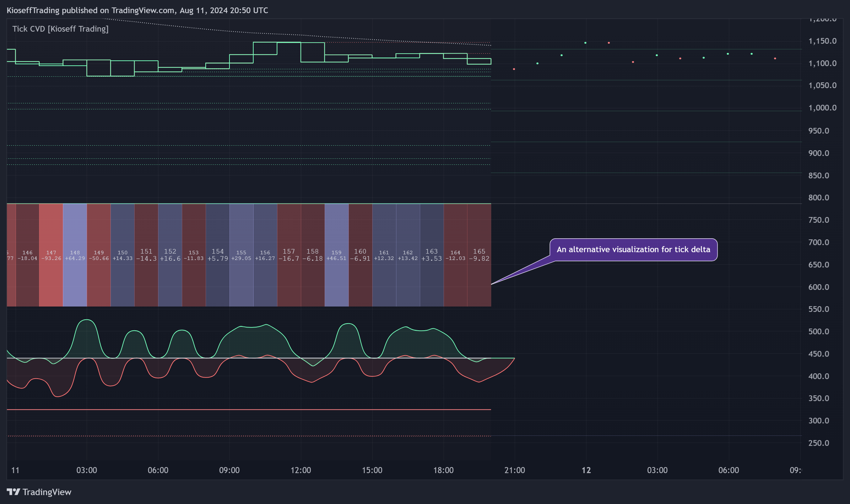Click delta cell 163 showing +3.53
850x504 pixels.
pyautogui.click(x=432, y=255)
